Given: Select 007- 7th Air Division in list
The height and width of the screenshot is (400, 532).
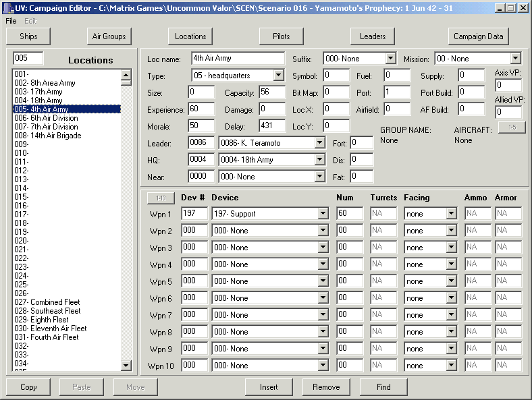Looking at the screenshot, I should (66, 127).
